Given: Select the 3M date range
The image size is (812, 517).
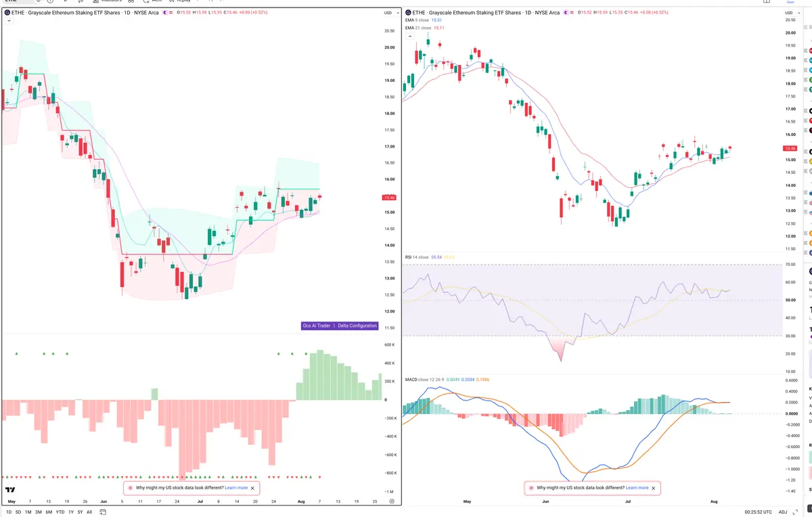Looking at the screenshot, I should pos(39,512).
